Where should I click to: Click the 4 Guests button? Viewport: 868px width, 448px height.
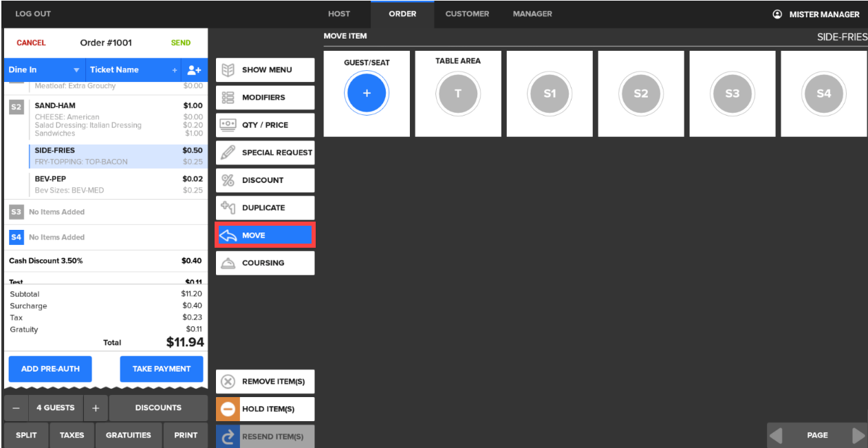click(56, 407)
